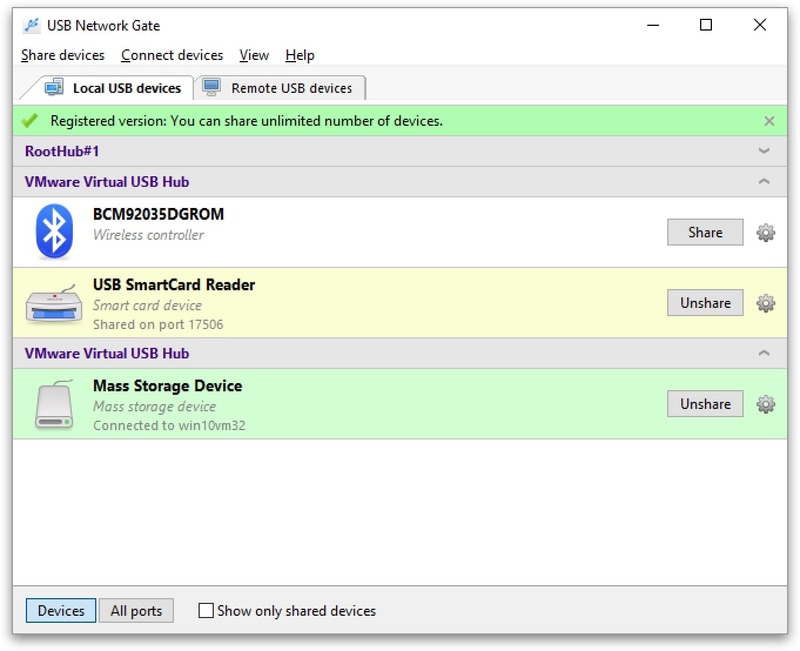This screenshot has width=800, height=651.
Task: Unshare the USB SmartCard Reader
Action: pyautogui.click(x=705, y=303)
